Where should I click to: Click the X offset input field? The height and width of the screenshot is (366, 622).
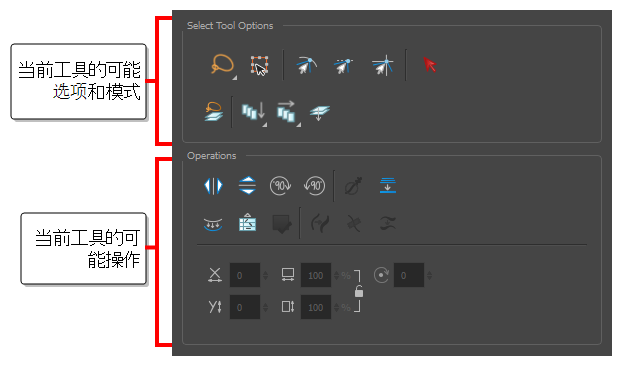245,275
